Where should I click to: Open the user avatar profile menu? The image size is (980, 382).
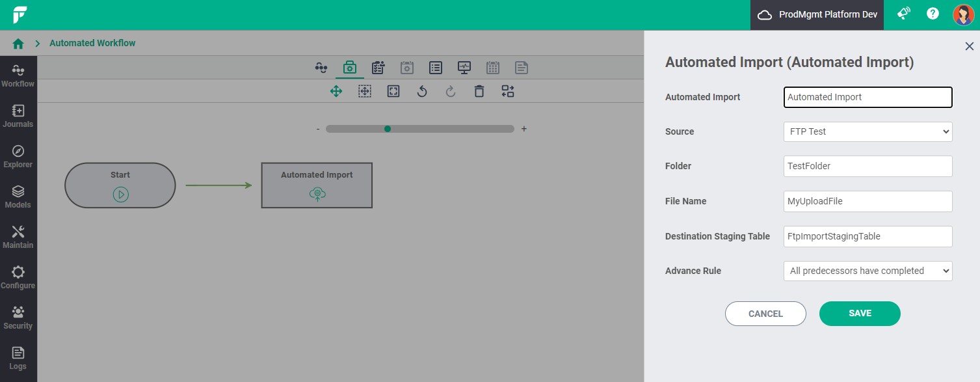tap(963, 14)
